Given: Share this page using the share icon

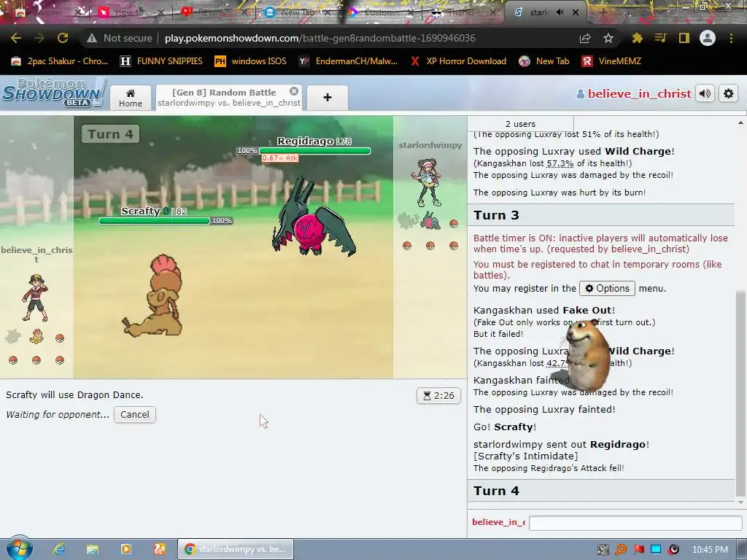Looking at the screenshot, I should 585,38.
